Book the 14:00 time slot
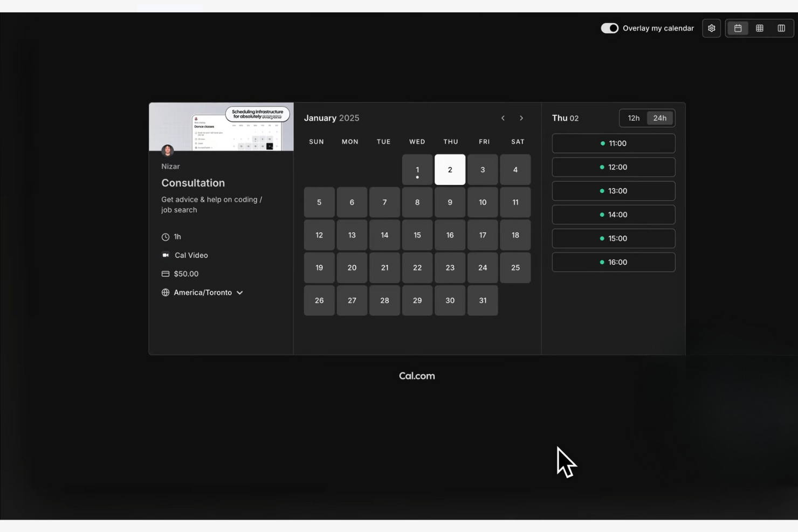This screenshot has height=532, width=798. (613, 215)
